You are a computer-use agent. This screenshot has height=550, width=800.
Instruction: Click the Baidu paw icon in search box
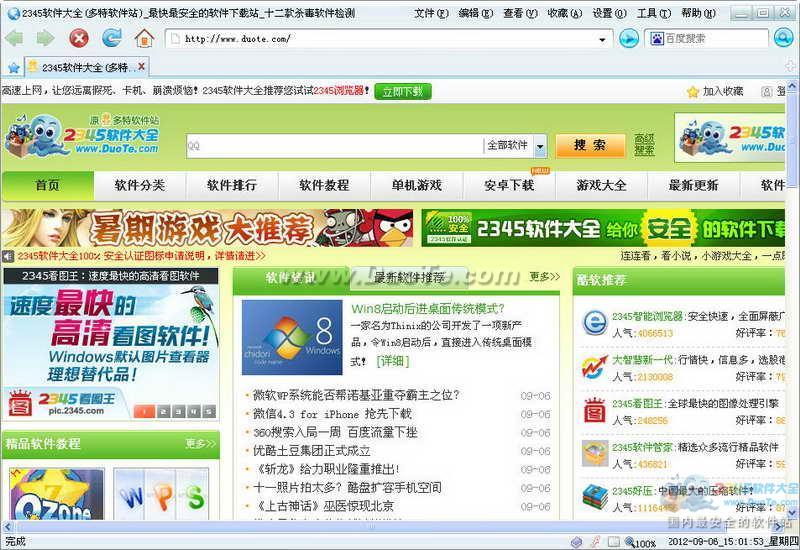tap(657, 38)
